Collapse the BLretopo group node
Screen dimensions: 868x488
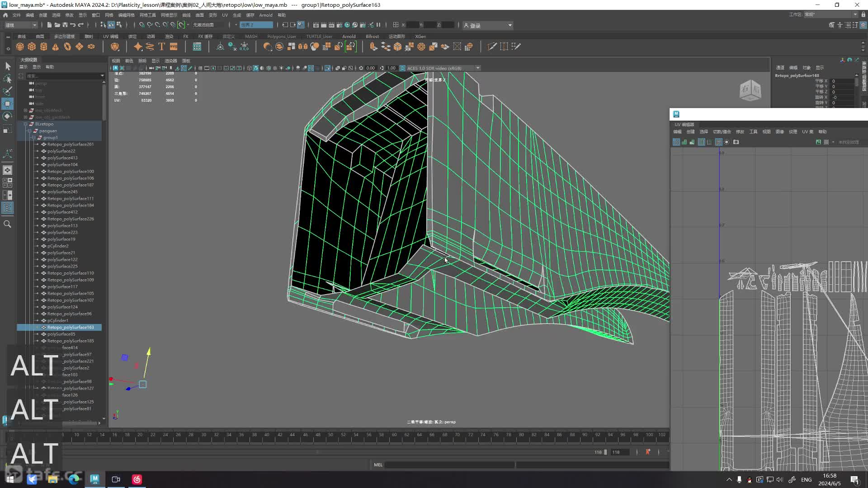pos(26,124)
